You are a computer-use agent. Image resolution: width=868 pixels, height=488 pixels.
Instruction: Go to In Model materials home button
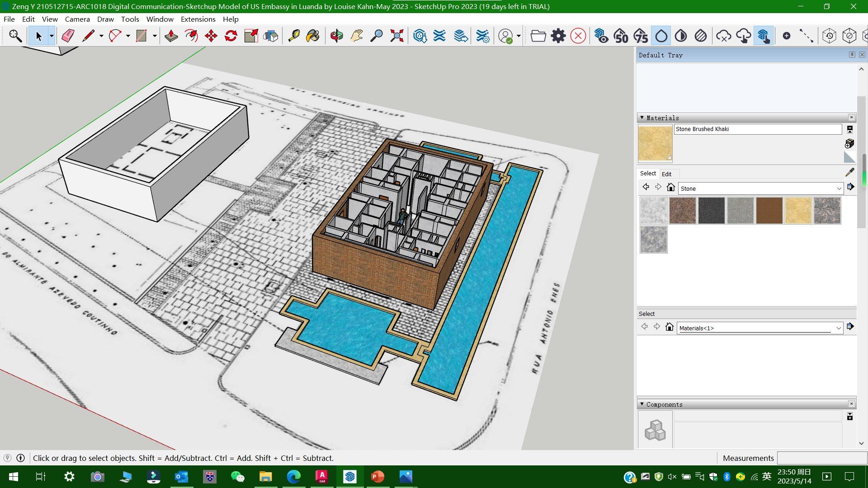click(671, 187)
